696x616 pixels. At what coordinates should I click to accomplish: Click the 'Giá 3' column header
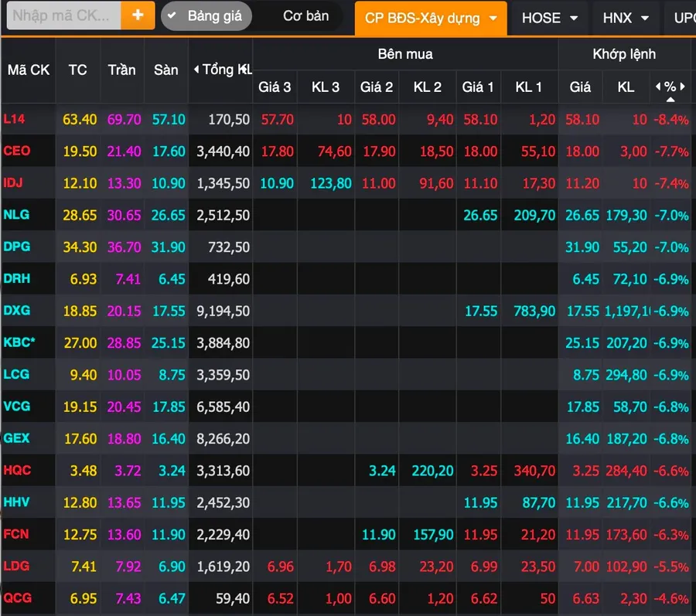275,87
